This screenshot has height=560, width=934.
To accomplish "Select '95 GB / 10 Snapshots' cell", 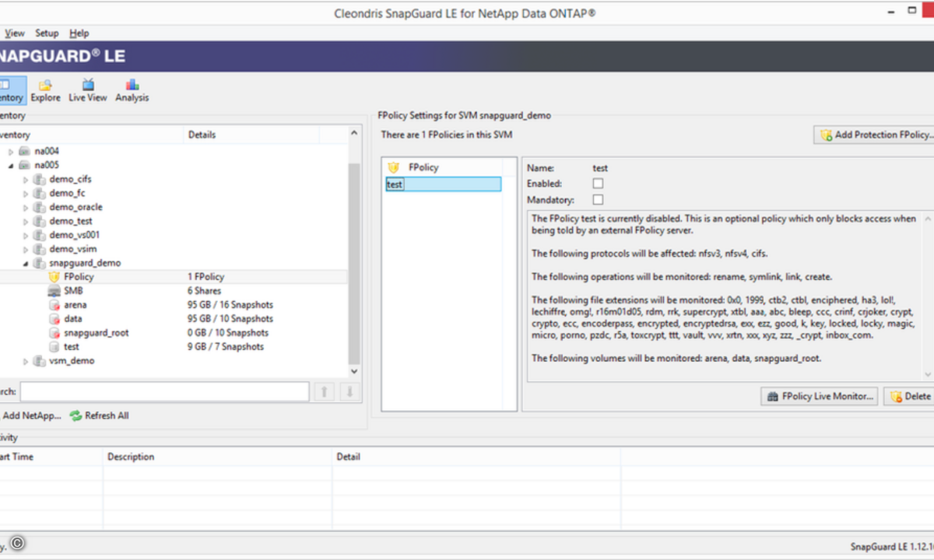I will (x=230, y=319).
